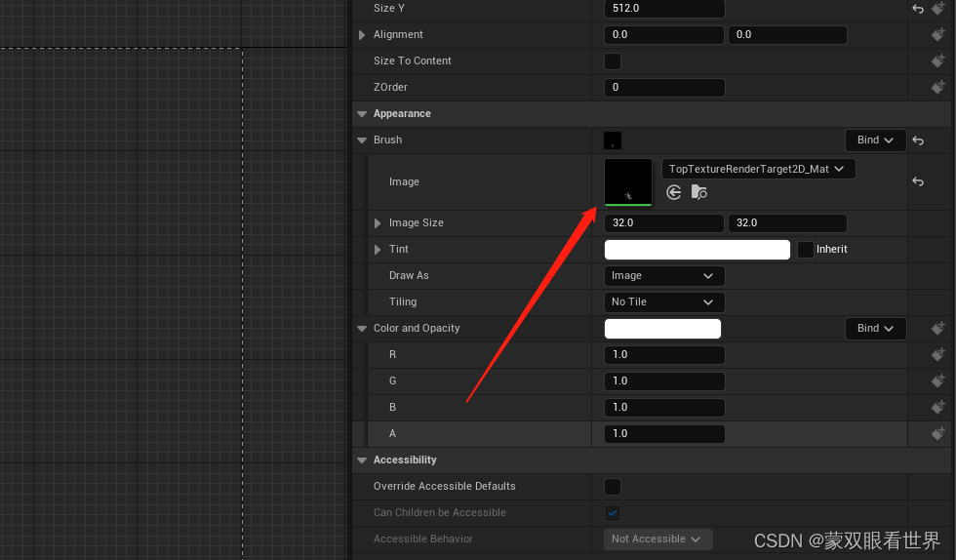This screenshot has height=560, width=956.
Task: Edit A channel value field
Action: point(664,434)
